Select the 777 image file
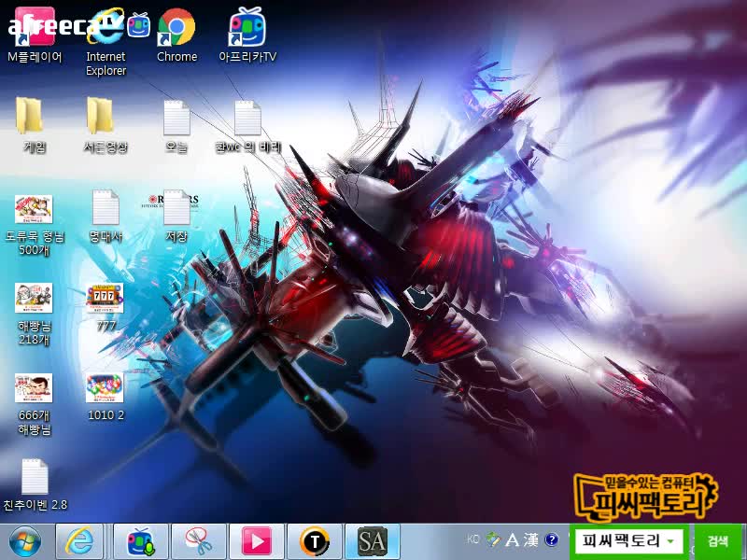 pyautogui.click(x=105, y=299)
